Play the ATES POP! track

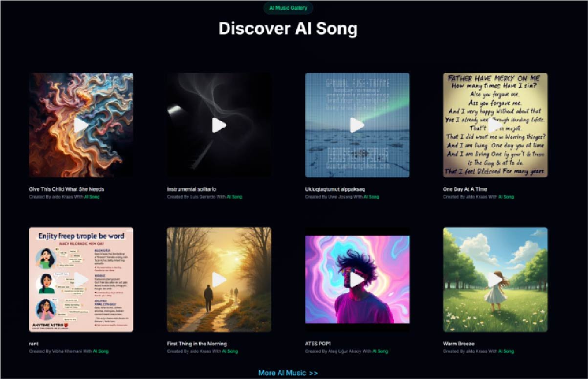[357, 280]
